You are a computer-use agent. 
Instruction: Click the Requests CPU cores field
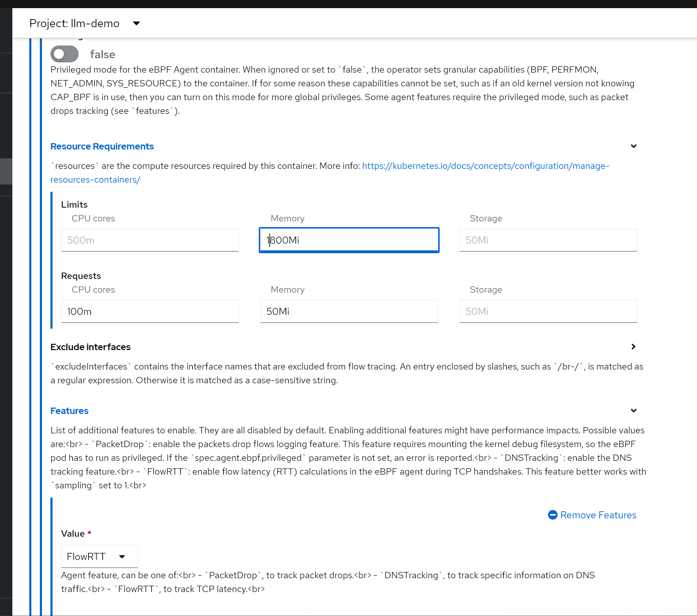click(150, 311)
